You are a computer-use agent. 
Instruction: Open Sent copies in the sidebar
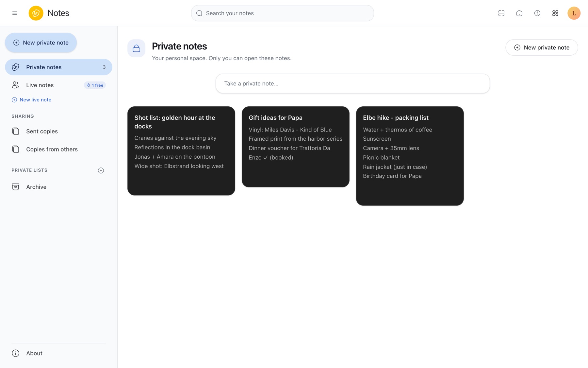click(x=58, y=131)
